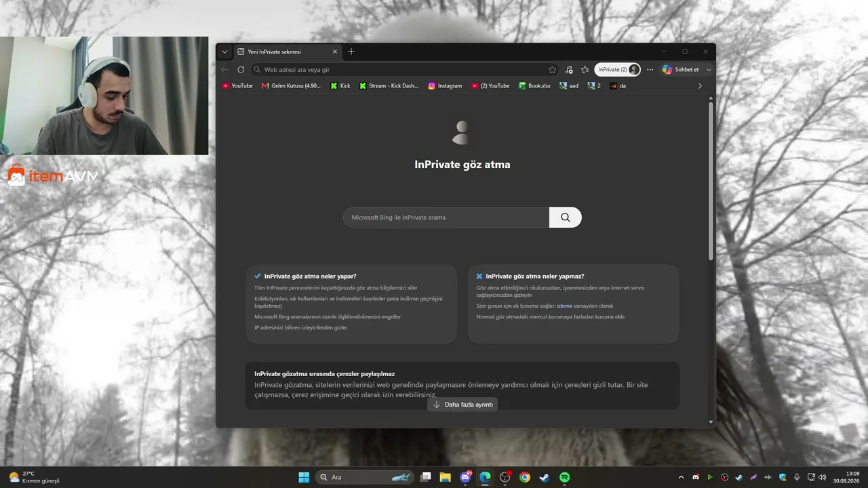Close the Yeni InPrivate sekmesi tab
The image size is (868, 488).
pyautogui.click(x=334, y=52)
